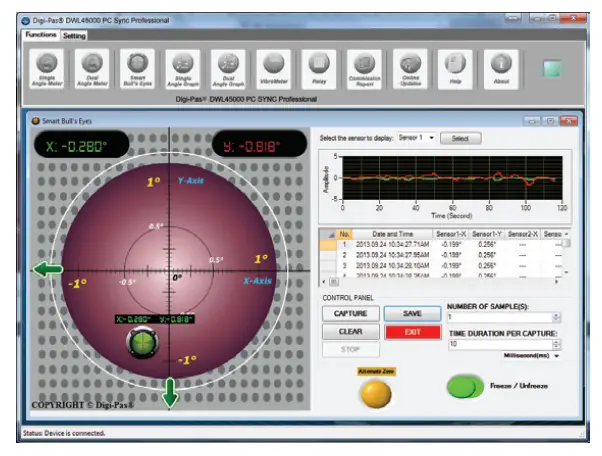The image size is (602, 456).
Task: Click the Date and Time column header
Action: point(392,234)
